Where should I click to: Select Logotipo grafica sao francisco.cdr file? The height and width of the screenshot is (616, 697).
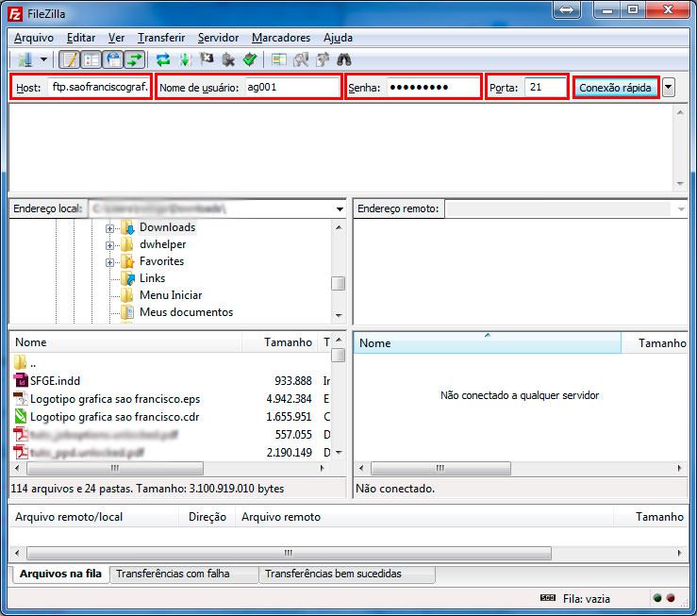(169, 416)
